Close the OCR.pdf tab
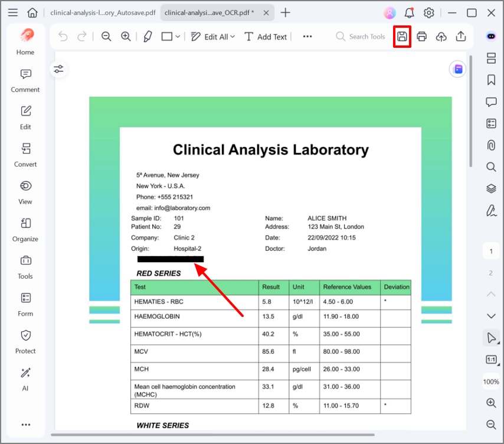 266,12
